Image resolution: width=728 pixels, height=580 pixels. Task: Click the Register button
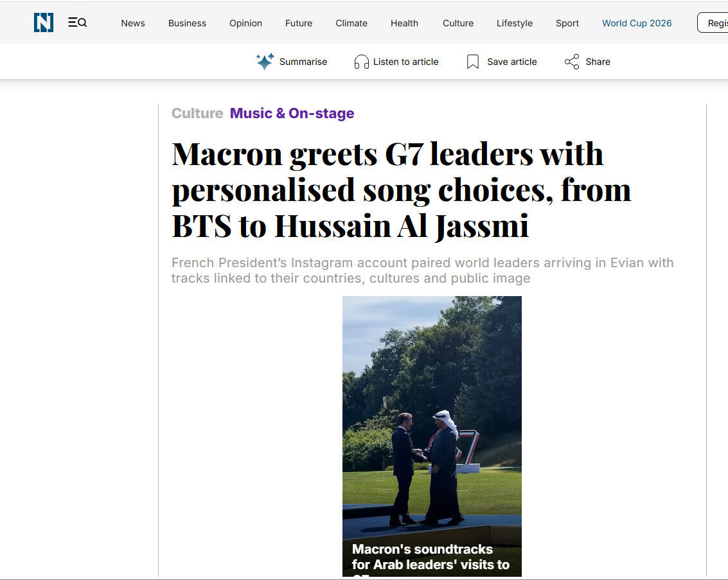tap(713, 22)
